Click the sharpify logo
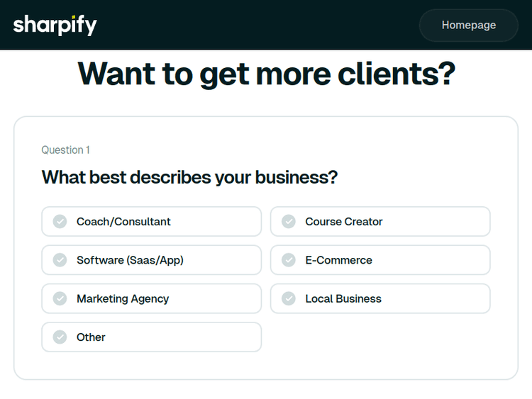 click(55, 26)
